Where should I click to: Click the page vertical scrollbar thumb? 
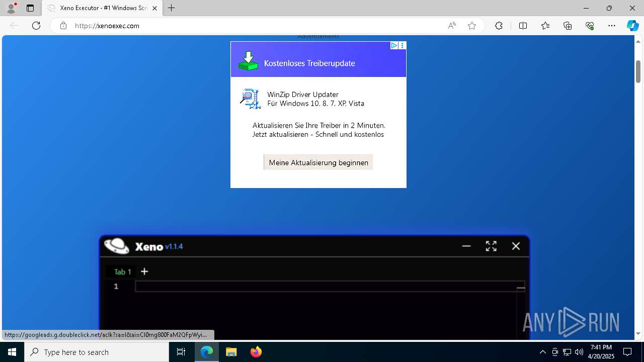[638, 71]
